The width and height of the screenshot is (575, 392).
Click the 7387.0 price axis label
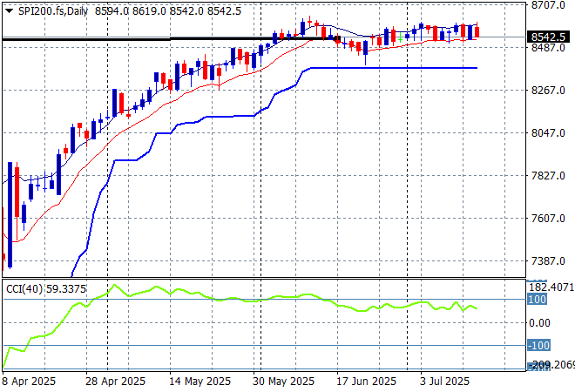point(548,261)
